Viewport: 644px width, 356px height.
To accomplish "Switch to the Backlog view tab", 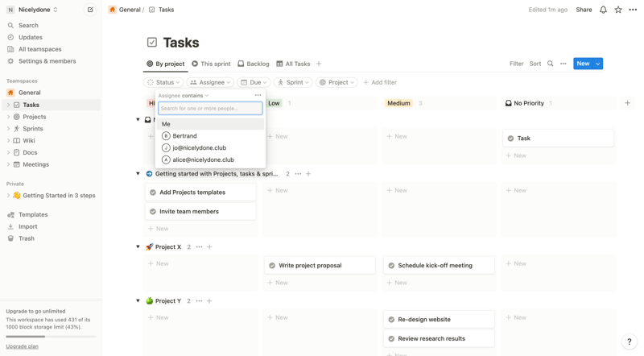I will [254, 64].
